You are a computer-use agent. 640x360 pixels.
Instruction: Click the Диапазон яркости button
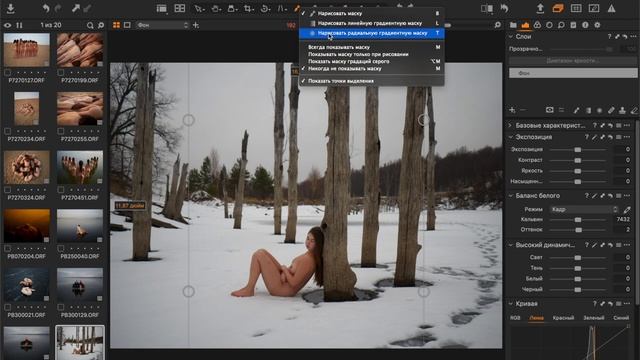[x=573, y=61]
